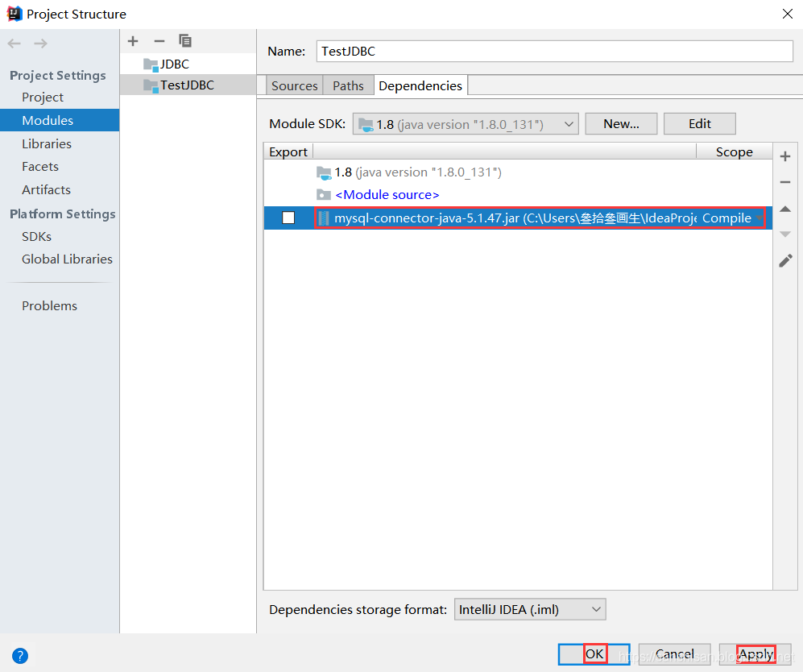Screen dimensions: 803x672
Task: Open Dependencies storage format dropdown
Action: [x=530, y=609]
